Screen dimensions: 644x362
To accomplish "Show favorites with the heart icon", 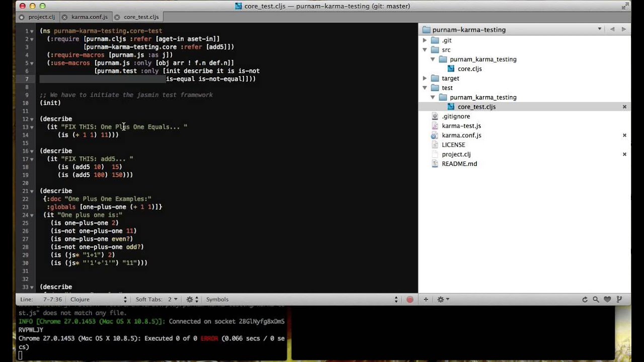I will tap(607, 299).
